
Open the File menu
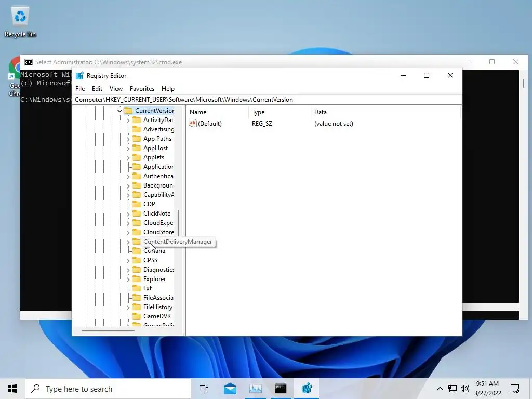coord(80,88)
